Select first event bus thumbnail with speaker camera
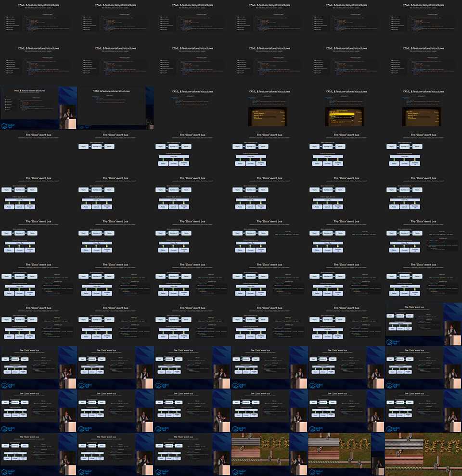This screenshot has width=462, height=476. click(423, 325)
